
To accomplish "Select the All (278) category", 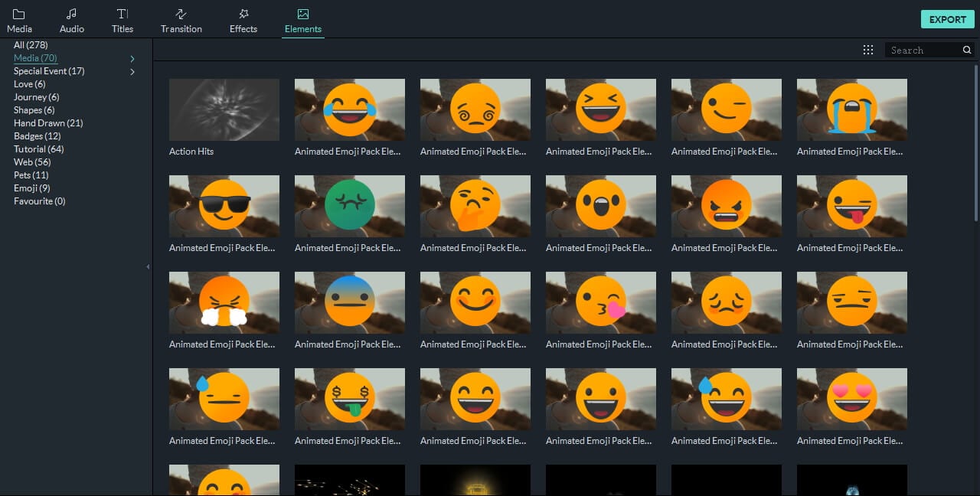I will pos(31,45).
